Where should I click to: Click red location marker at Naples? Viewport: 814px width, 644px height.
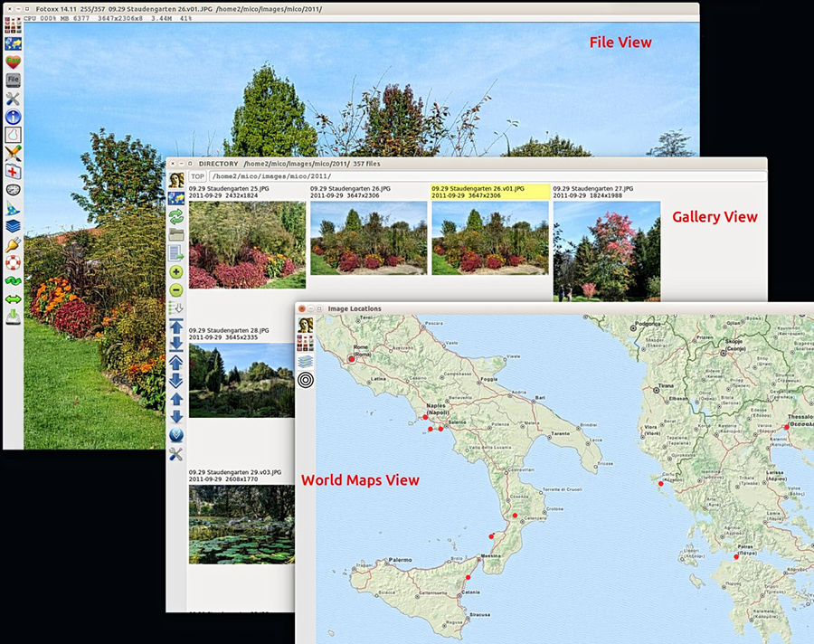click(426, 417)
